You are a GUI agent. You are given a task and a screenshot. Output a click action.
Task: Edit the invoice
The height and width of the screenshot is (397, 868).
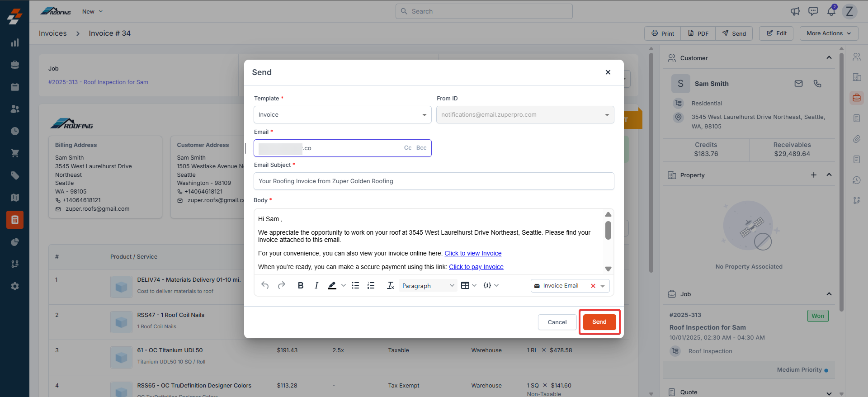click(776, 33)
